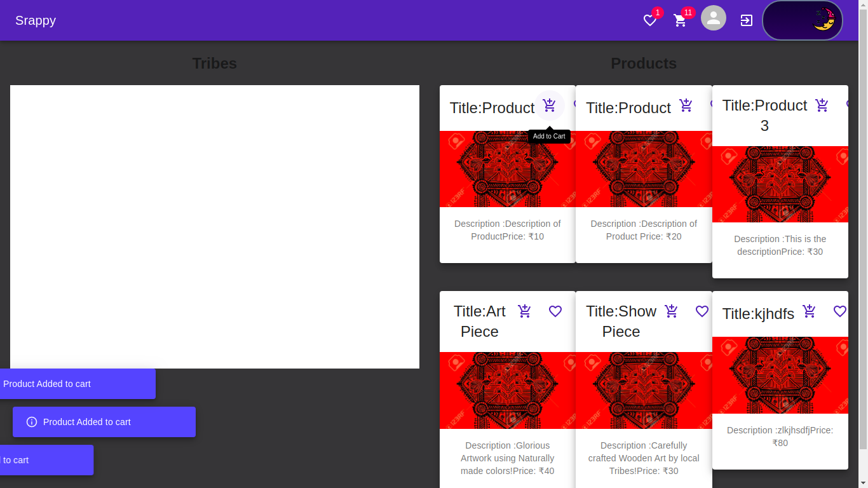Add Product 3 to cart
The width and height of the screenshot is (868, 488).
coord(822,105)
